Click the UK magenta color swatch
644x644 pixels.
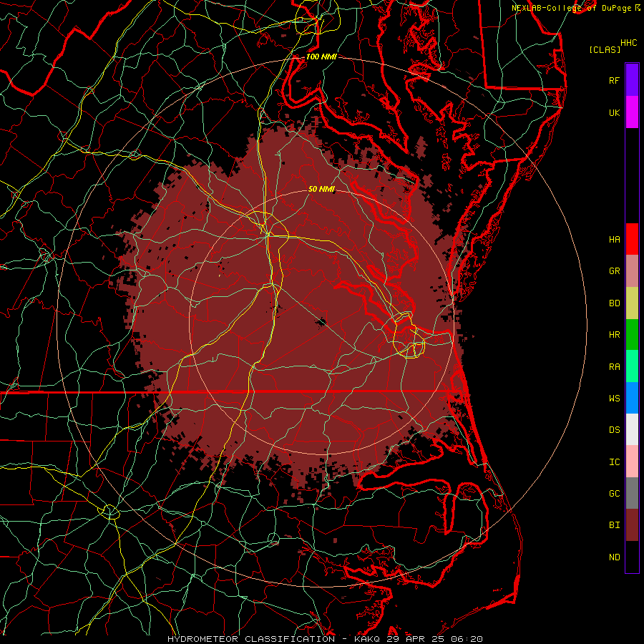tap(632, 112)
